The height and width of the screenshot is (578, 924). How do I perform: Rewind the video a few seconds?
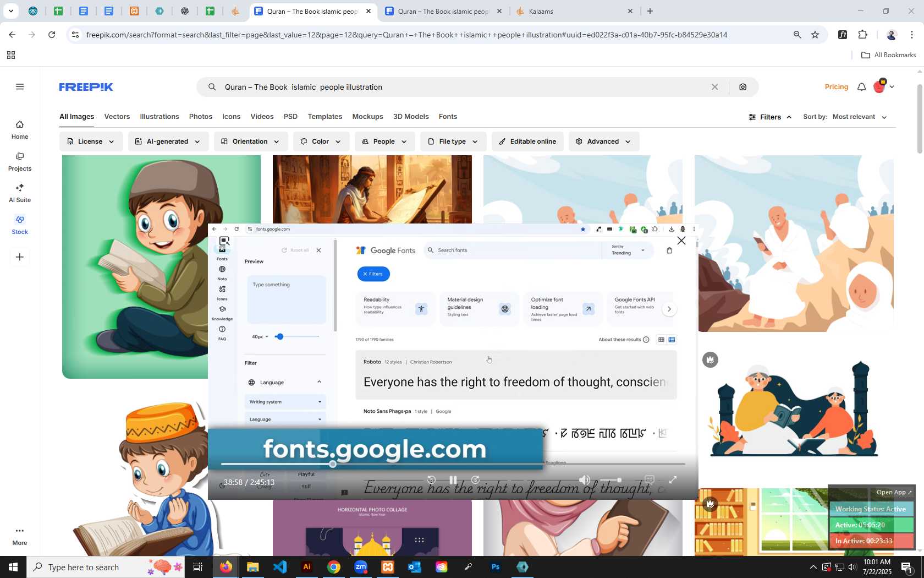pyautogui.click(x=432, y=480)
